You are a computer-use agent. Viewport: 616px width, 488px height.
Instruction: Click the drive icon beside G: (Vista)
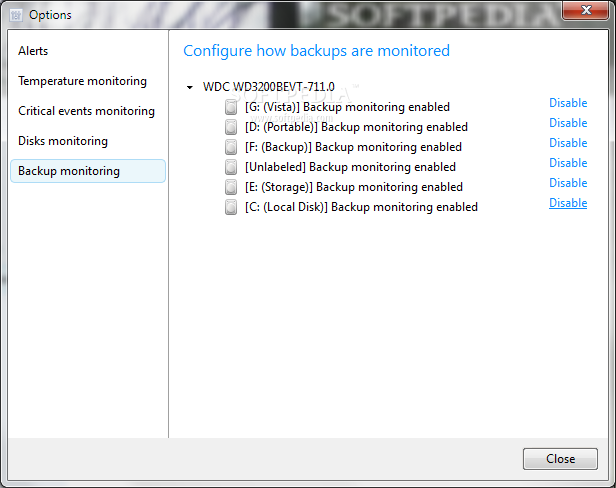click(231, 107)
